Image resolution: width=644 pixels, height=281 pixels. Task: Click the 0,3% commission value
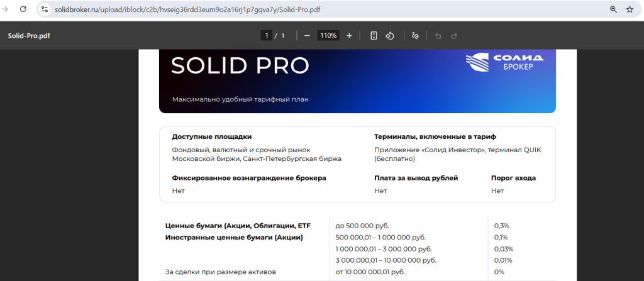coord(501,226)
